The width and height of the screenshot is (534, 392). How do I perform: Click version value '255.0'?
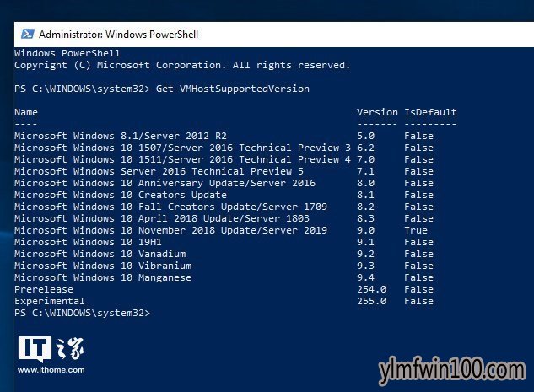tap(371, 301)
